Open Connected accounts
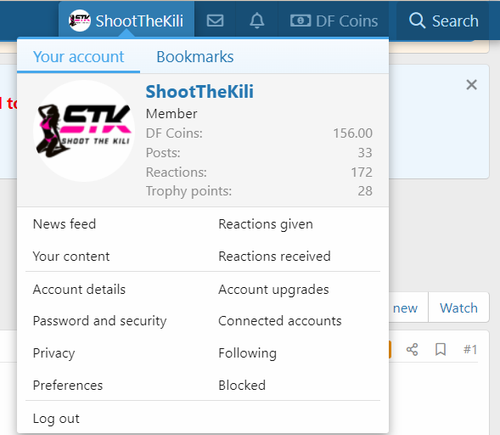This screenshot has height=435, width=500. (280, 321)
